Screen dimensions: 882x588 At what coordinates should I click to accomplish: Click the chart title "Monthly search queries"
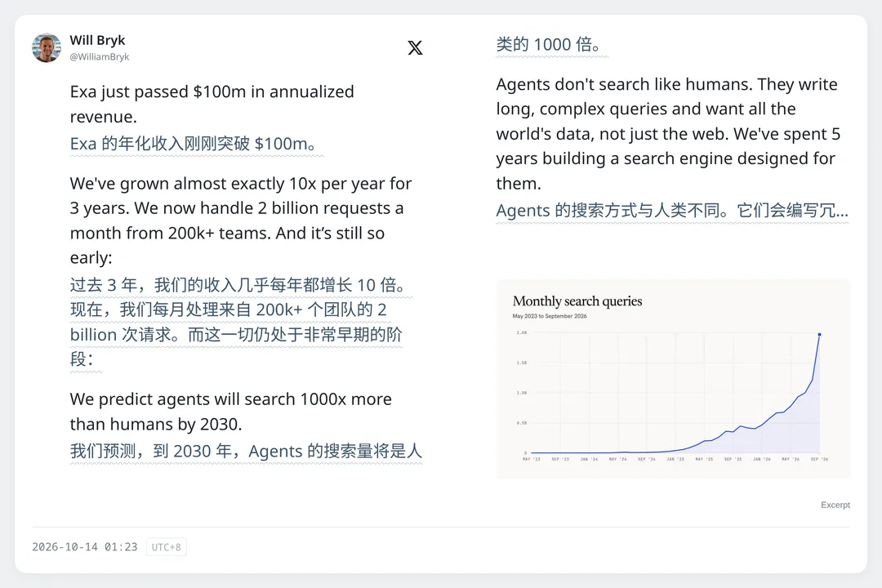pos(577,301)
